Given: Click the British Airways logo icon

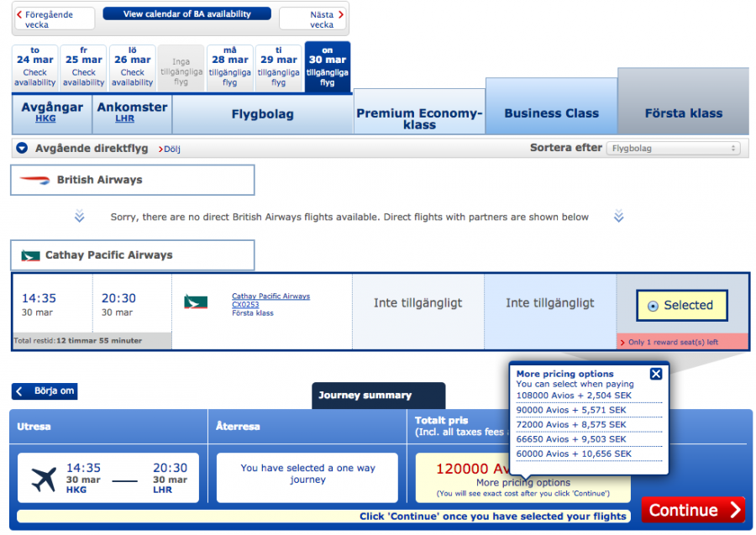Looking at the screenshot, I should (x=34, y=181).
